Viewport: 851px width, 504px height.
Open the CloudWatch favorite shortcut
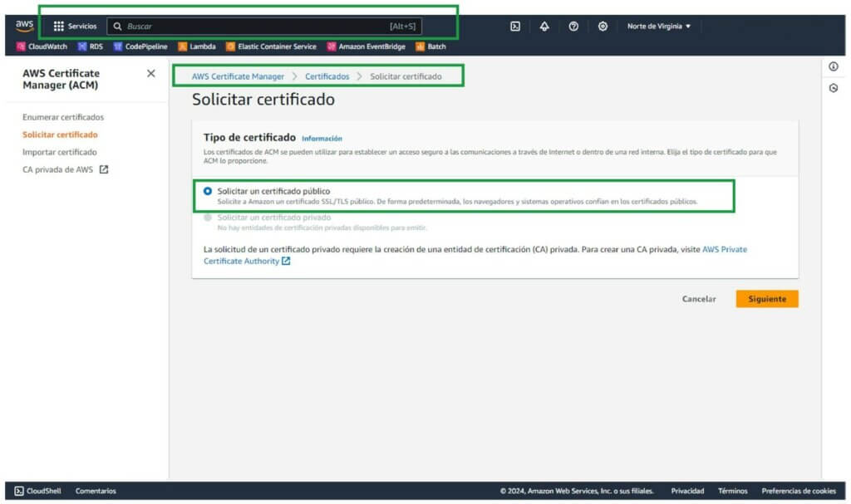(x=42, y=46)
